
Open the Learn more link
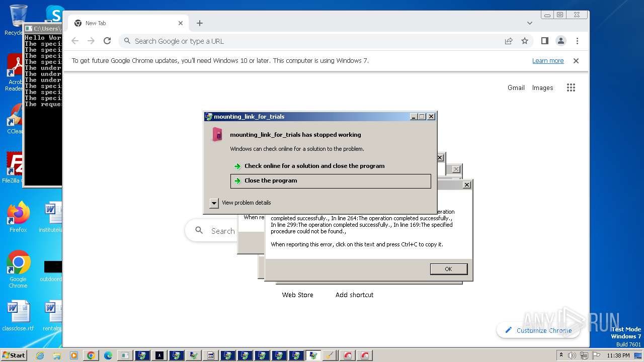(x=548, y=61)
